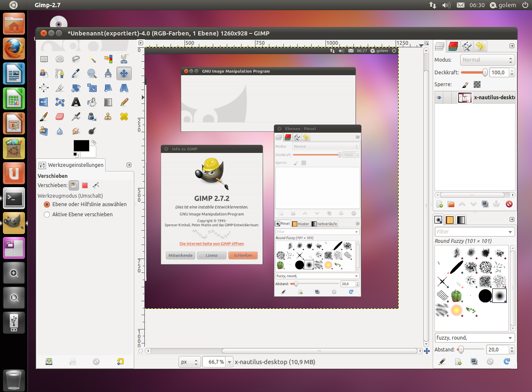Click the red delete layer icon
The width and height of the screenshot is (532, 392).
pos(509,204)
